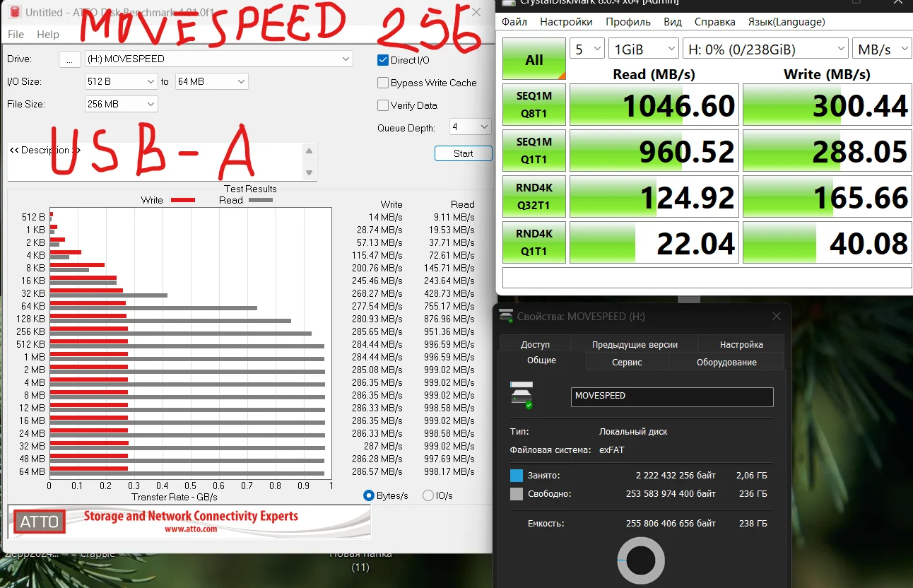
Task: Run the SEQ1M Q8T1 test
Action: (534, 105)
